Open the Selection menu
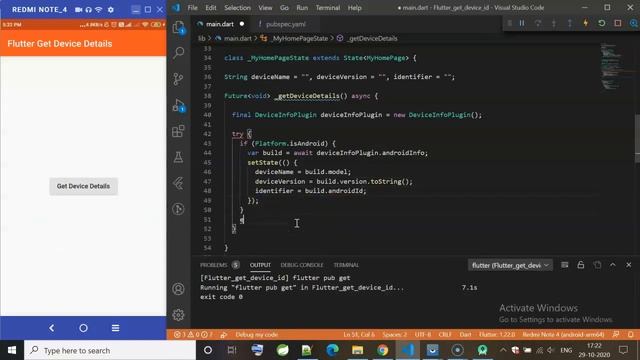This screenshot has height=360, width=640. 237,8
